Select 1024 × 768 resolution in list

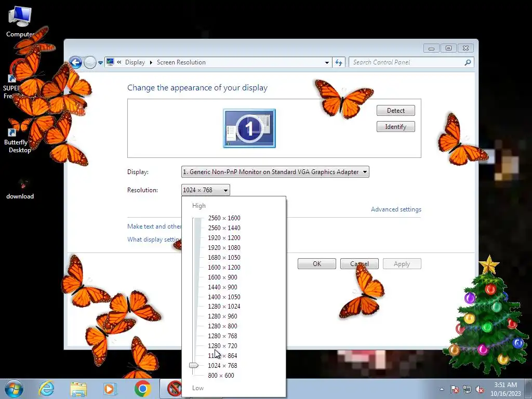pos(222,365)
